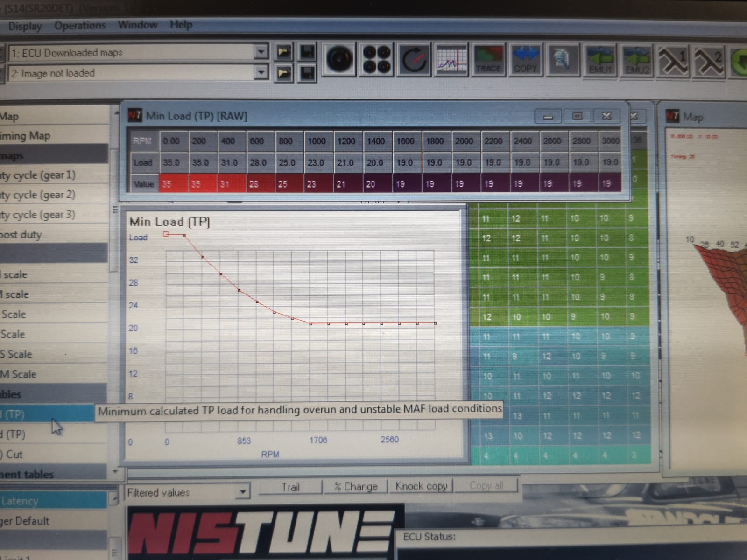Click the RPM header cell 3000
Image resolution: width=747 pixels, height=560 pixels.
[609, 140]
